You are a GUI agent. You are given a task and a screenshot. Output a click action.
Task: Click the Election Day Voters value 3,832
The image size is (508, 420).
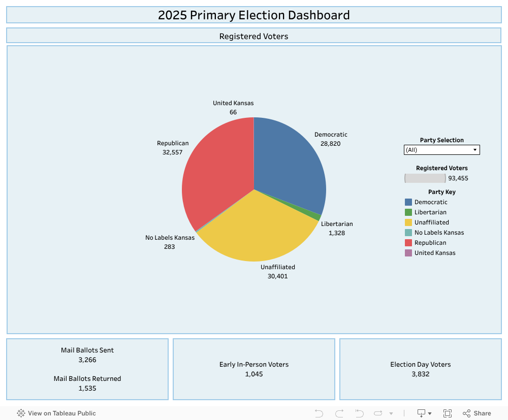421,374
